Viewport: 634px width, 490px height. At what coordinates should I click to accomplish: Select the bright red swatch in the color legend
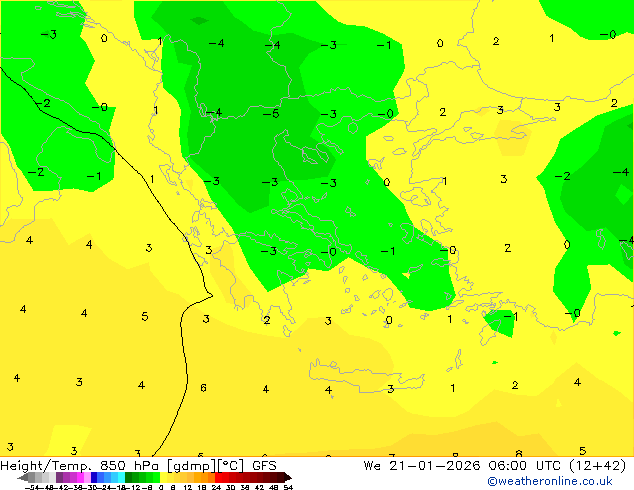tap(218, 478)
